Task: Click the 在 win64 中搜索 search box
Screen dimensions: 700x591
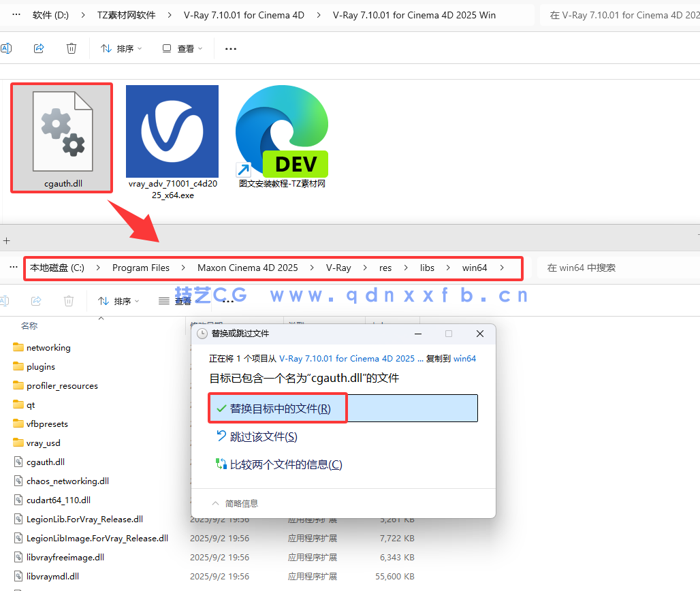Action: click(620, 268)
